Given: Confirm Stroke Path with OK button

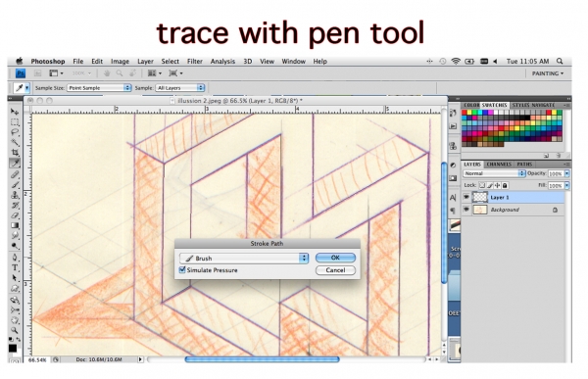Looking at the screenshot, I should tap(335, 258).
